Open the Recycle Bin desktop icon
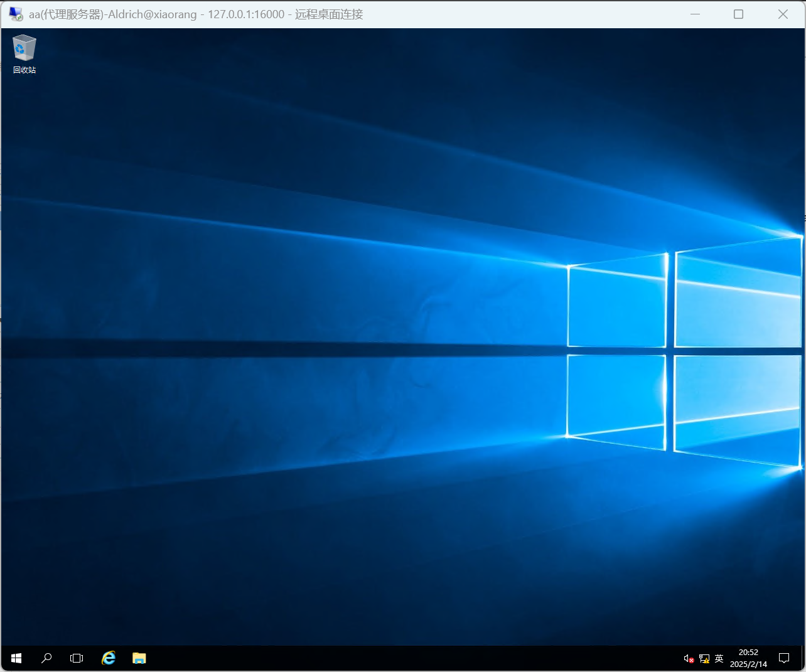Image resolution: width=806 pixels, height=672 pixels. tap(24, 55)
